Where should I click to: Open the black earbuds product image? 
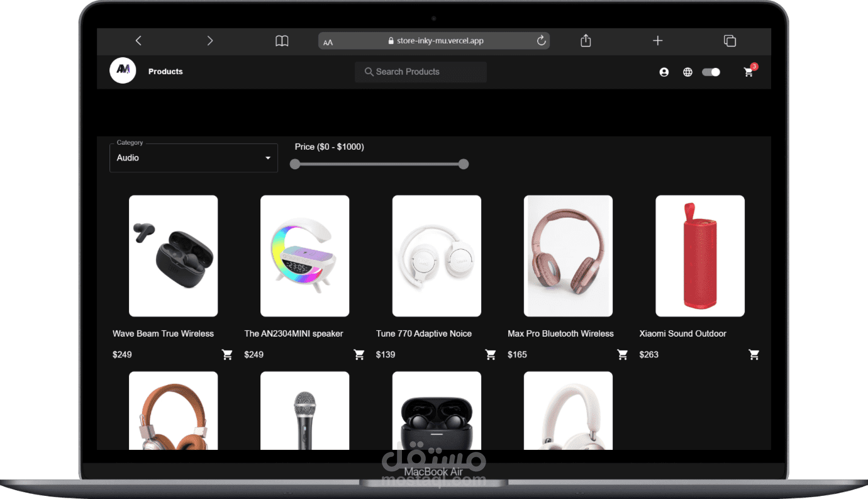[x=174, y=256]
